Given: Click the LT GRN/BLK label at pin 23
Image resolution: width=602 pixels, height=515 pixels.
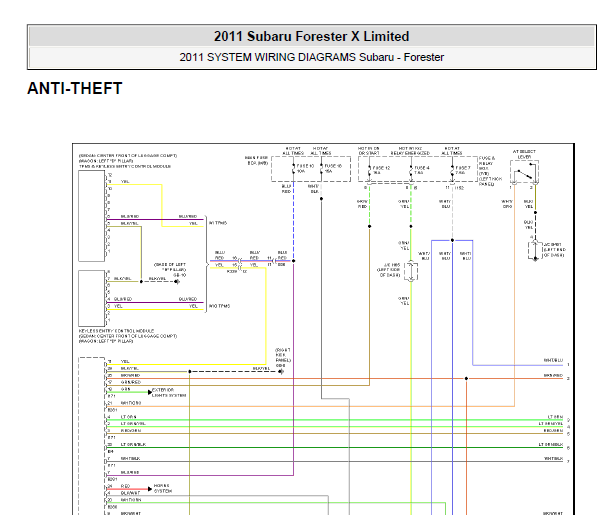Looking at the screenshot, I should coord(133,444).
